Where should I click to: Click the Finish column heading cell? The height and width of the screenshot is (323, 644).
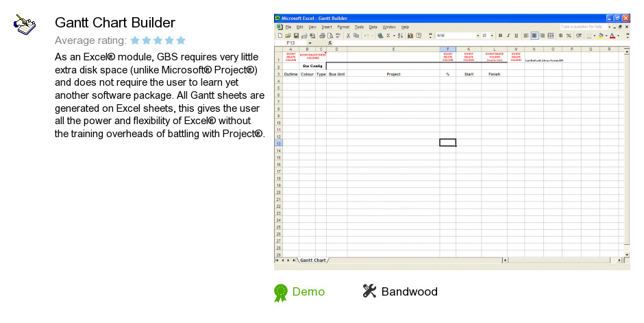494,74
